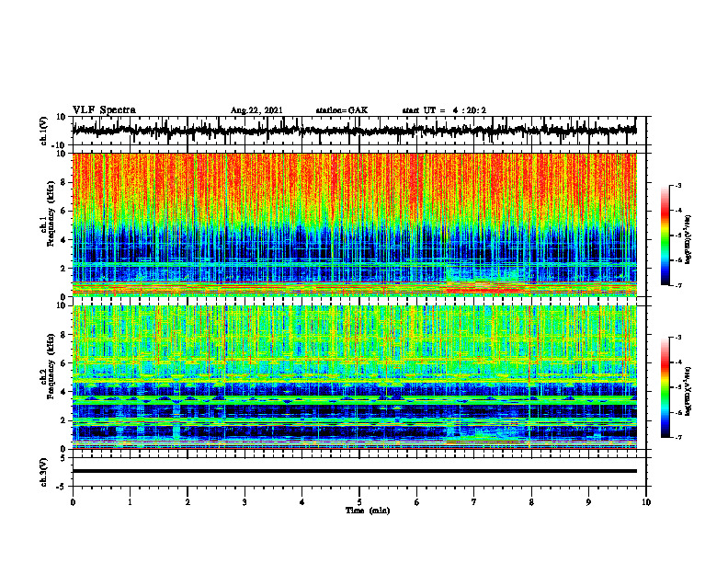
Task: Click time axis tick label "7"
Action: [x=474, y=502]
